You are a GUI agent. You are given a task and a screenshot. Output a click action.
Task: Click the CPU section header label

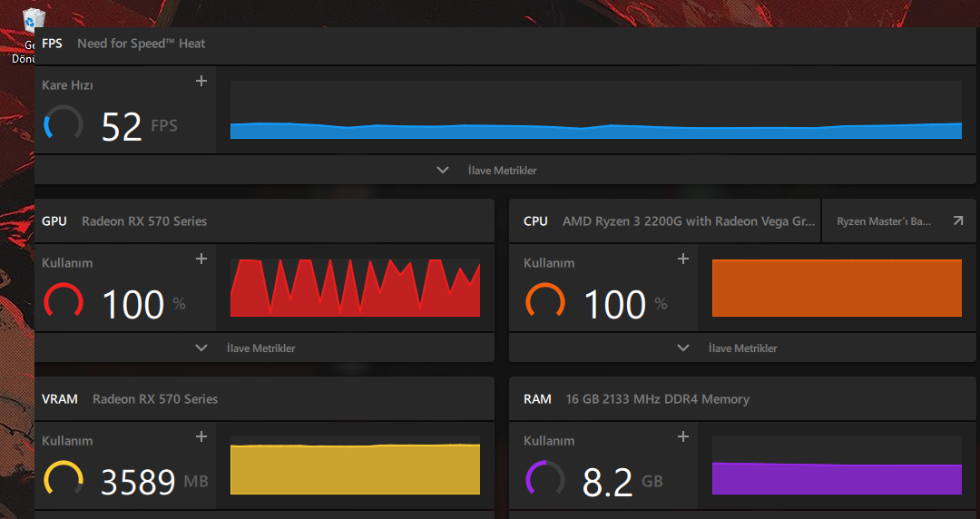coord(535,220)
